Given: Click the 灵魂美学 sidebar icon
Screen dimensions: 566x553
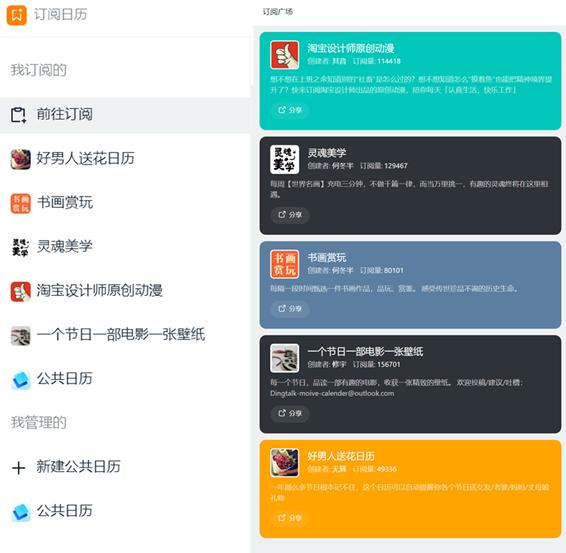Looking at the screenshot, I should (21, 247).
